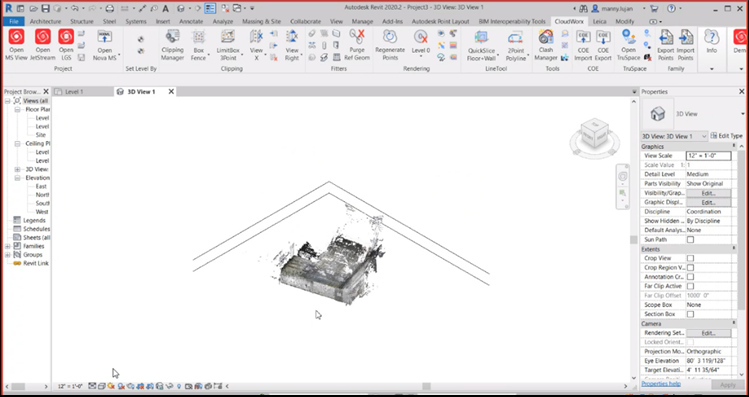749x397 pixels.
Task: Click the View X clipping icon
Action: click(x=257, y=37)
